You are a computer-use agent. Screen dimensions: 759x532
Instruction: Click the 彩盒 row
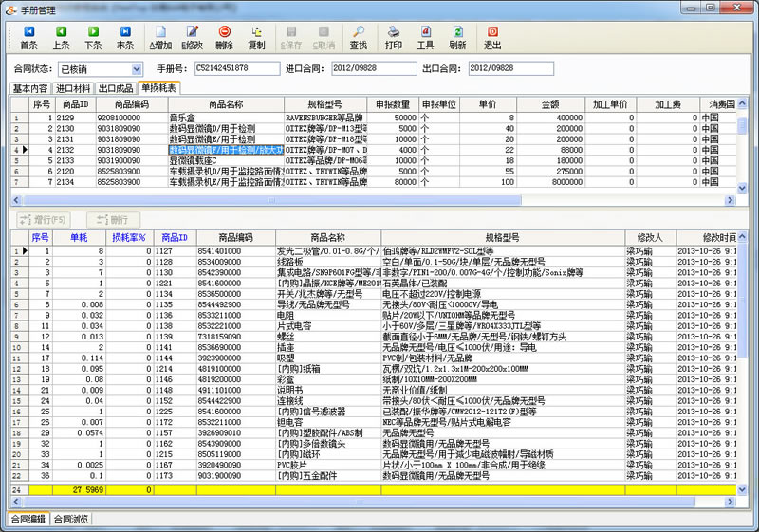373,379
